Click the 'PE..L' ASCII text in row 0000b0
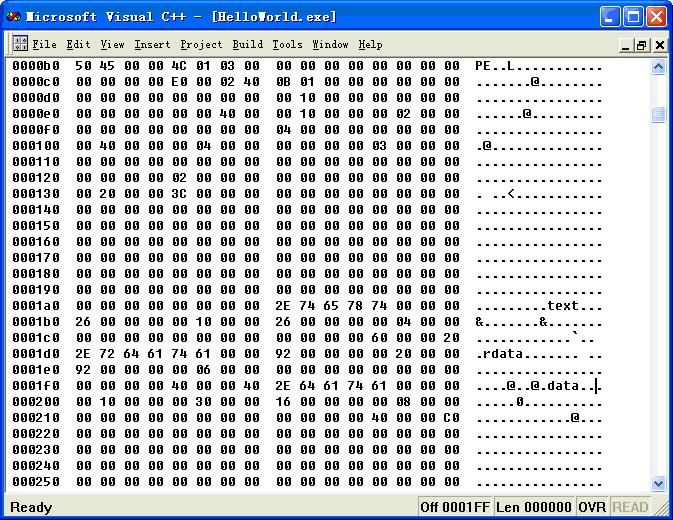 click(x=495, y=66)
